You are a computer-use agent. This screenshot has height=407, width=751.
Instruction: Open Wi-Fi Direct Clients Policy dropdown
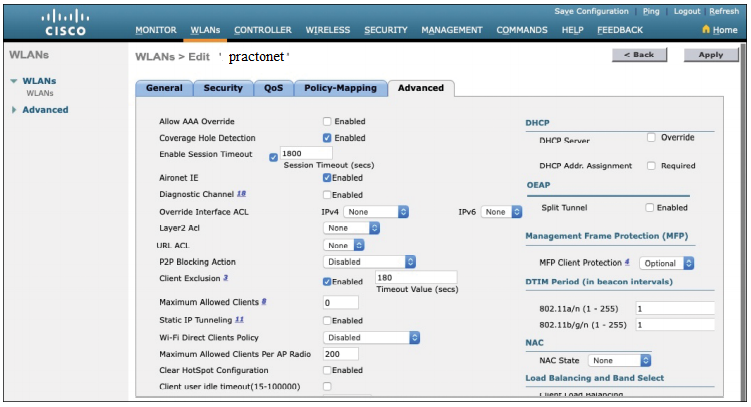tap(372, 338)
